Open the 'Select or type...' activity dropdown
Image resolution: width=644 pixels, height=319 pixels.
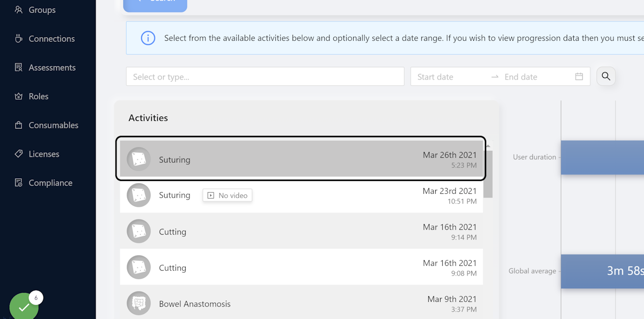pos(265,77)
